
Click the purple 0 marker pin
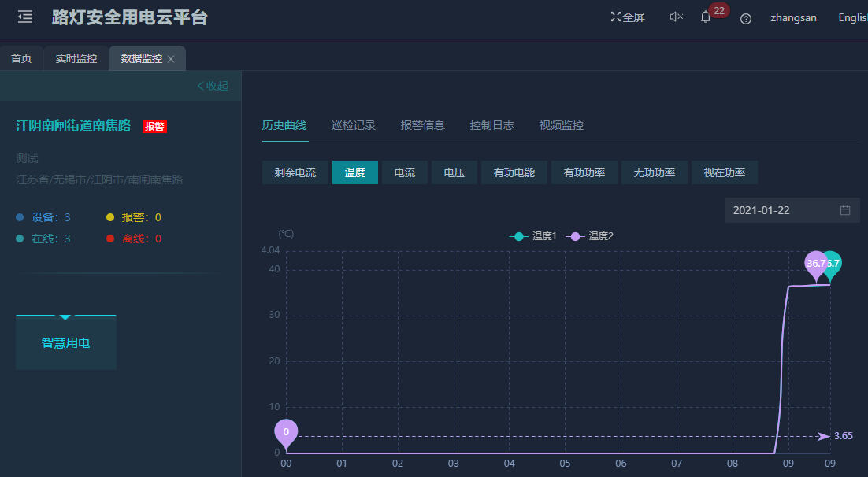click(286, 432)
